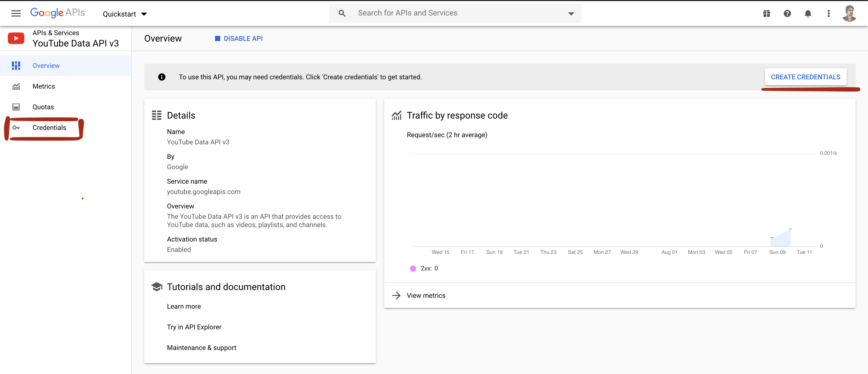
Task: Click the Enabled activation status text
Action: click(179, 250)
